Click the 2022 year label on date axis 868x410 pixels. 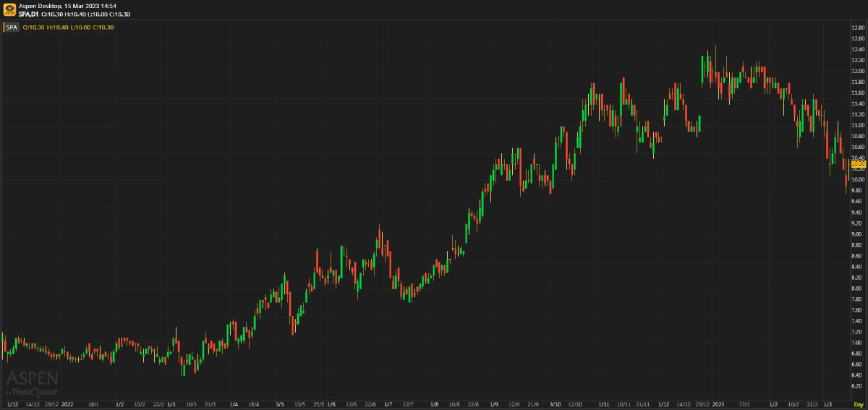pyautogui.click(x=69, y=404)
